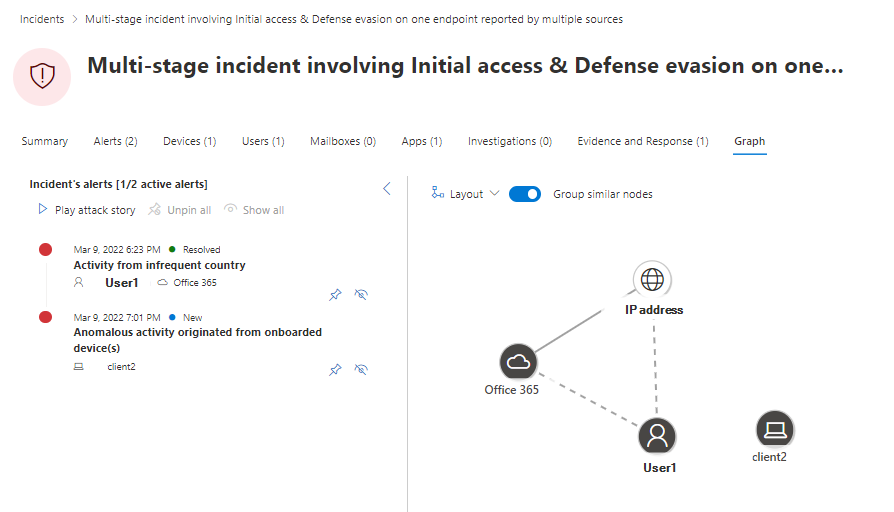Switch to the Summary tab

[44, 141]
